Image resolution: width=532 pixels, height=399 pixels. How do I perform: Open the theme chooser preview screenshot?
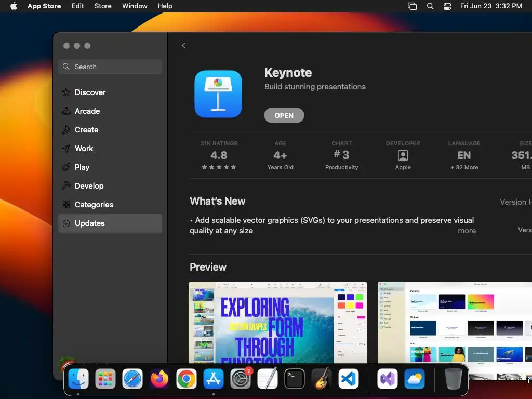point(455,322)
